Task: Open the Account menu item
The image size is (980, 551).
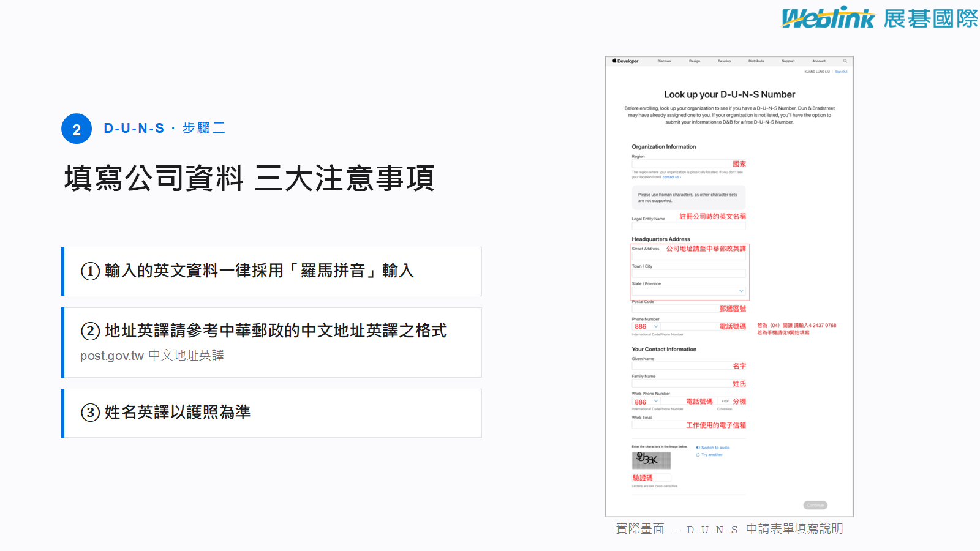Action: pyautogui.click(x=819, y=61)
